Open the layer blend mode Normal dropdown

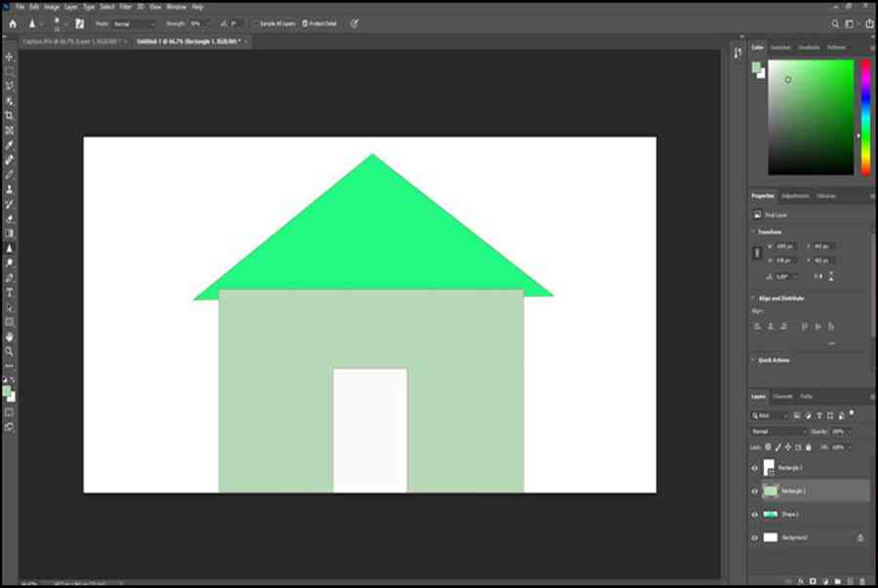778,431
